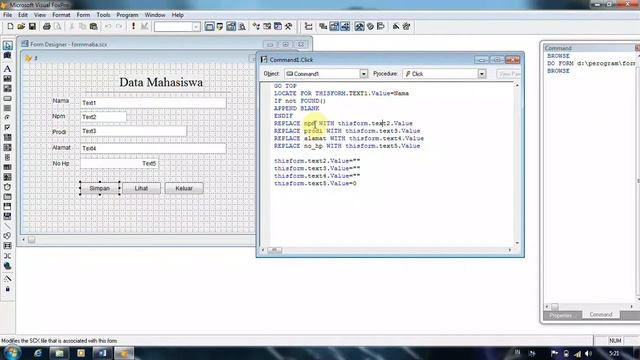Open the Form menu

(83, 15)
